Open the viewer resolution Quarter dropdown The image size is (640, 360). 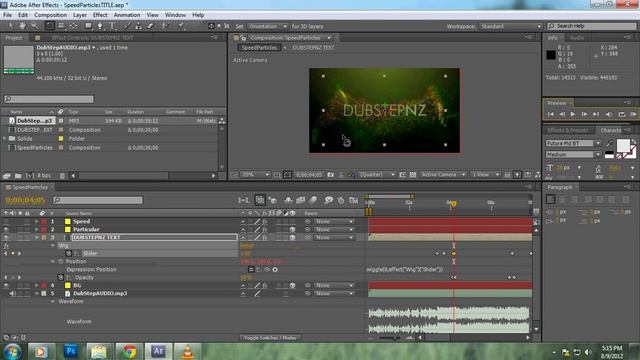tap(377, 175)
